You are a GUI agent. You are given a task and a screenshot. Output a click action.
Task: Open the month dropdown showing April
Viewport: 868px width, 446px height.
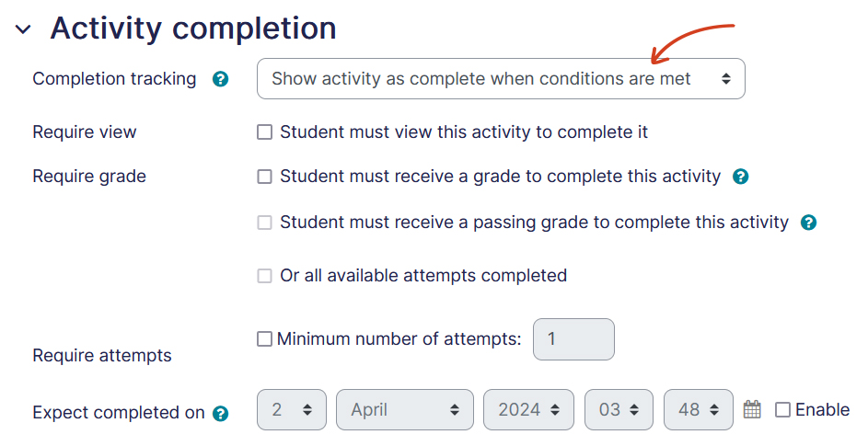405,410
